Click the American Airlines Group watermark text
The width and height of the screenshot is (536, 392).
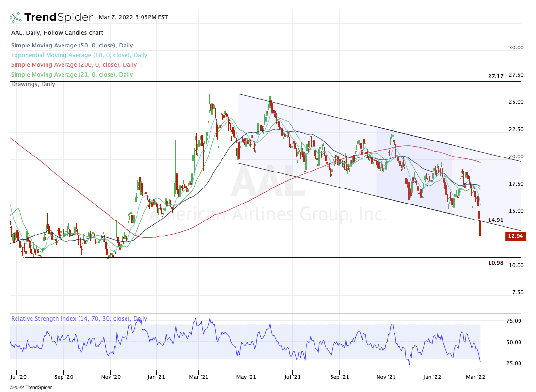[x=268, y=213]
